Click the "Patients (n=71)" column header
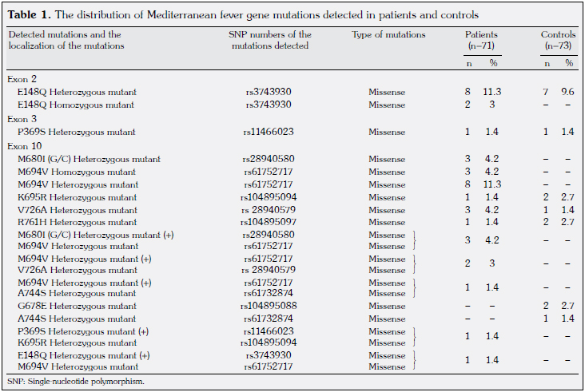The height and width of the screenshot is (392, 585). click(482, 40)
